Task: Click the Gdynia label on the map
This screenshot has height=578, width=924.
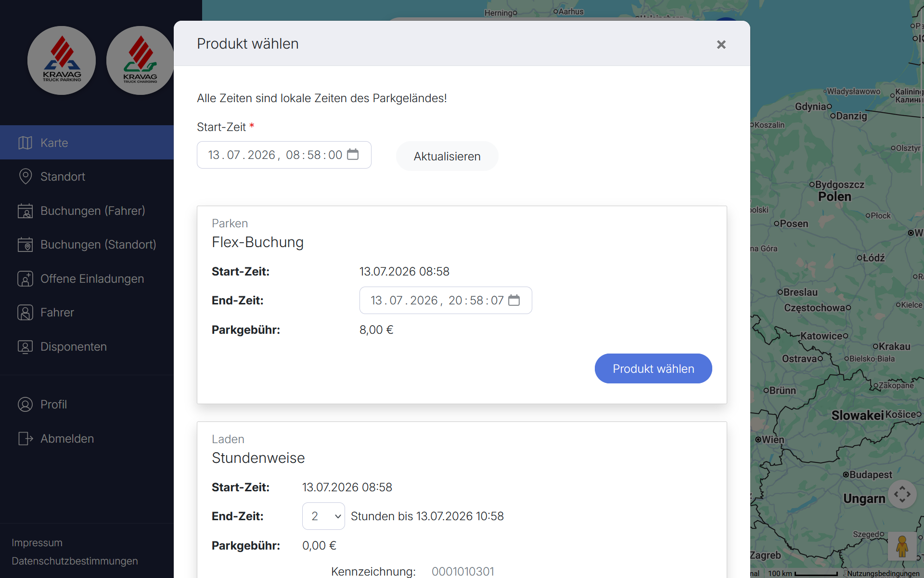Action: pyautogui.click(x=810, y=106)
